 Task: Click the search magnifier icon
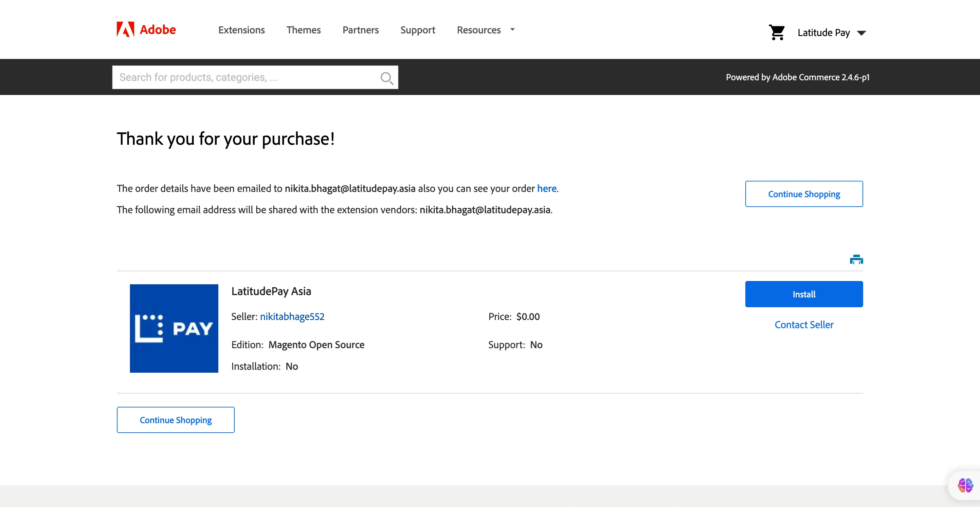pyautogui.click(x=387, y=78)
